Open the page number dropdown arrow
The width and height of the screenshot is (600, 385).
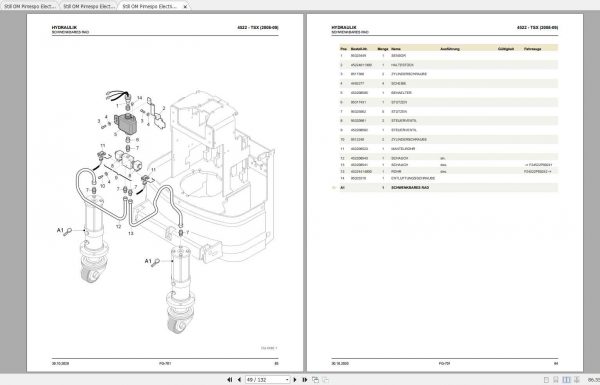click(x=287, y=380)
